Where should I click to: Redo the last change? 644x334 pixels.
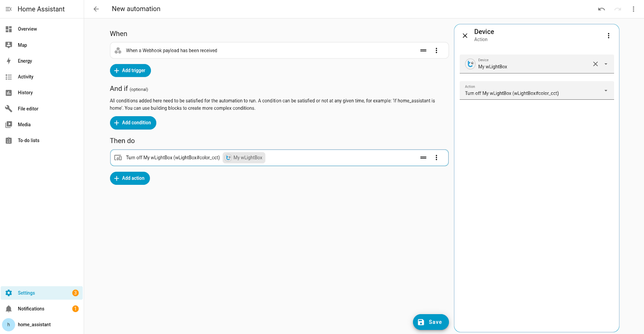617,9
